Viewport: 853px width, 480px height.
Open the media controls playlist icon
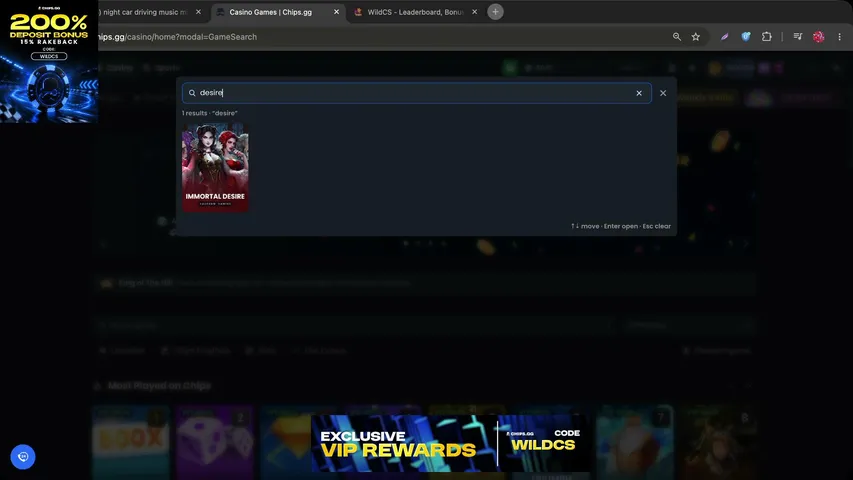pyautogui.click(x=798, y=37)
